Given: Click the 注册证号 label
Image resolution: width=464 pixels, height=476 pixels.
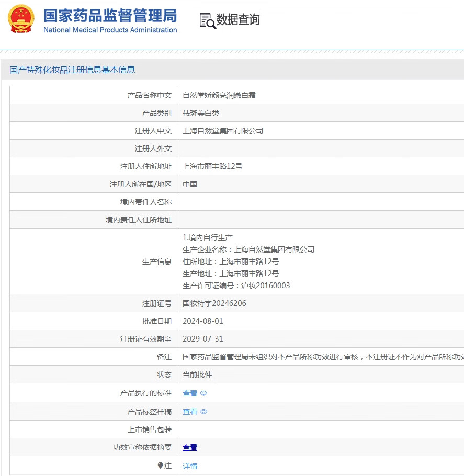Looking at the screenshot, I should pyautogui.click(x=157, y=303).
